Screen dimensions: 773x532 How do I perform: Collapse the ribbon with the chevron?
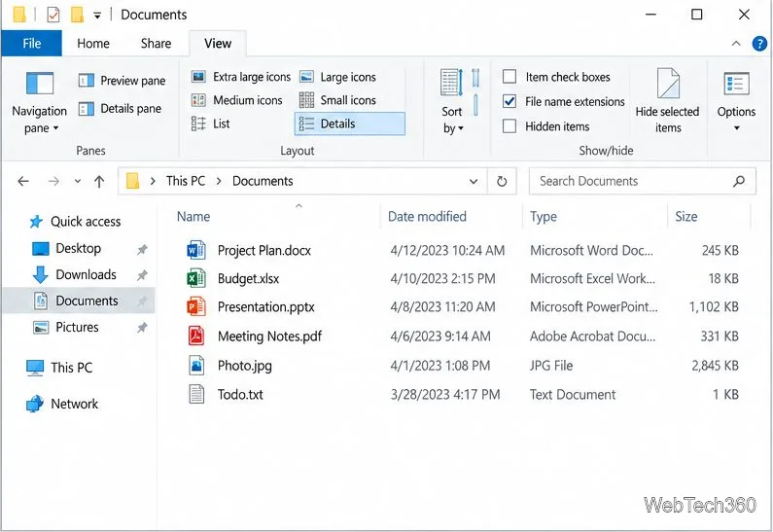(x=735, y=44)
